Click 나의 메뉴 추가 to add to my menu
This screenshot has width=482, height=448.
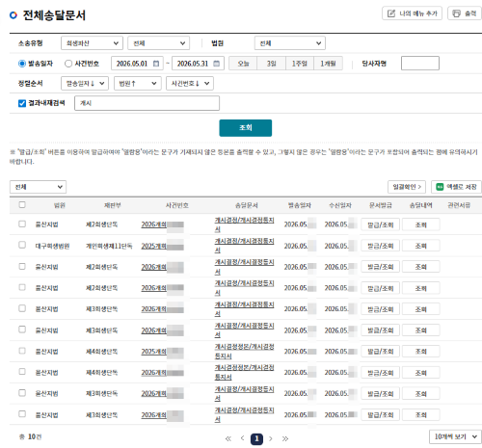(x=412, y=13)
